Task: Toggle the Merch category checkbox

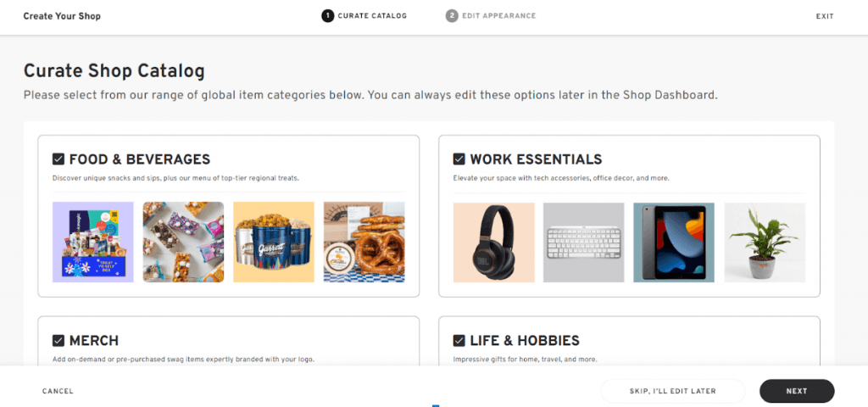Action: pos(58,341)
